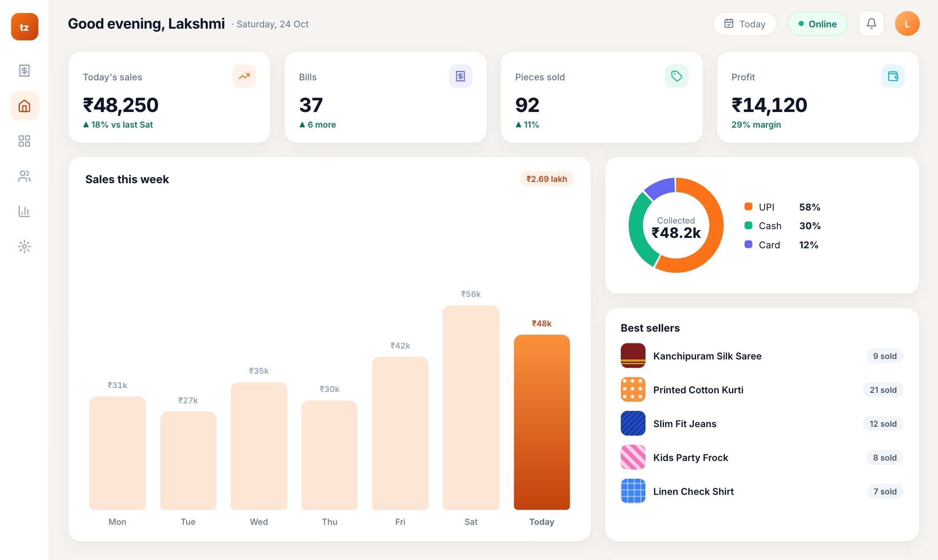The height and width of the screenshot is (560, 938).
Task: Click the Linen Check Shirt thumbnail
Action: tap(633, 491)
